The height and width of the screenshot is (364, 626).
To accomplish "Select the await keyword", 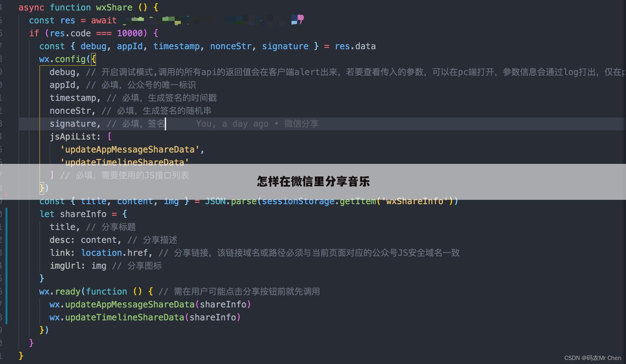I will (x=104, y=20).
